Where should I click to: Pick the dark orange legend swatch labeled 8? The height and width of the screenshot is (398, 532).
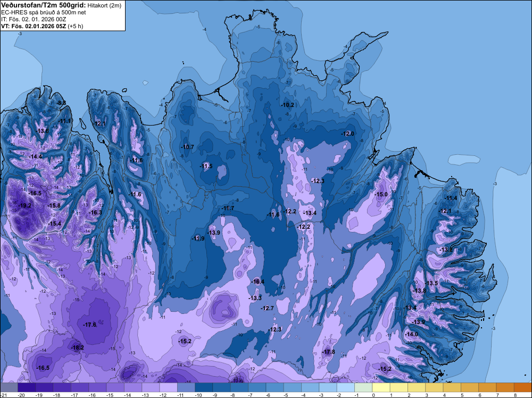[x=523, y=387]
